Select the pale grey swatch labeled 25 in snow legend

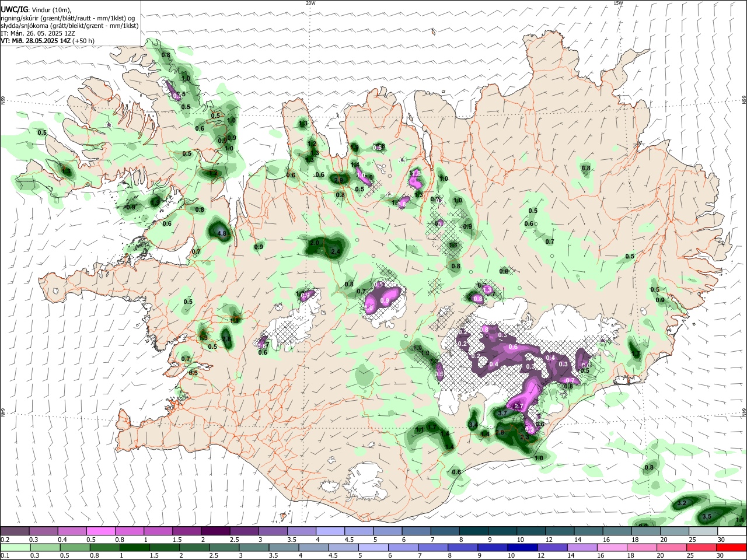pyautogui.click(x=703, y=531)
